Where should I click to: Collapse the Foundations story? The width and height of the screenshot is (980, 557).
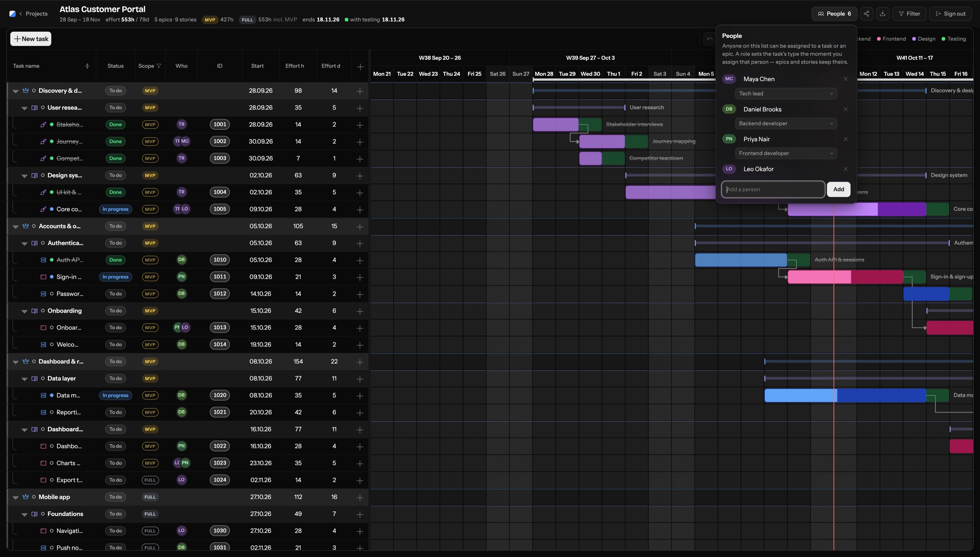24,514
